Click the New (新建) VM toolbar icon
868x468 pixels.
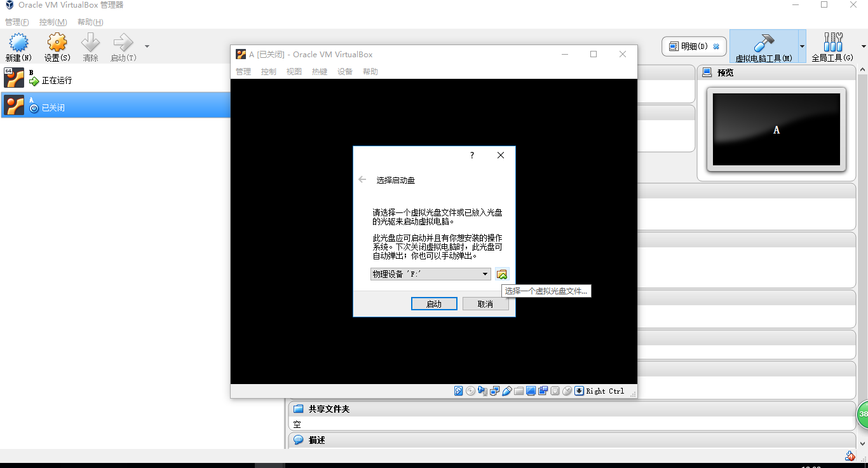[x=18, y=43]
